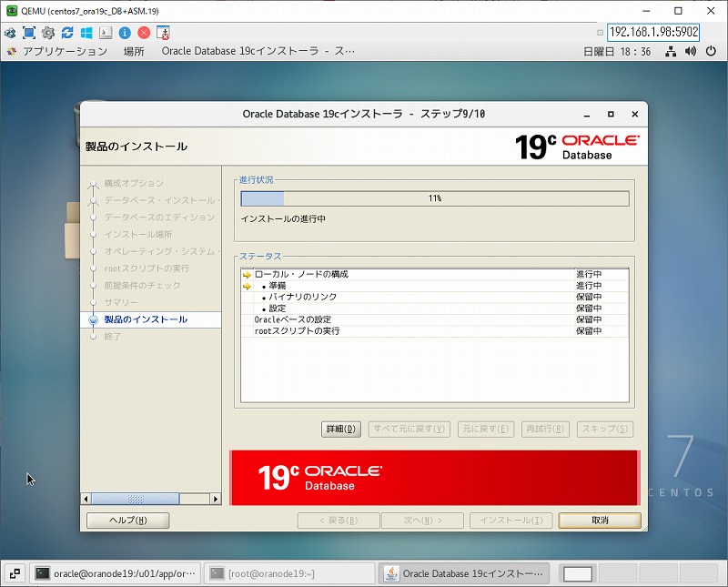Click the ヘルプ(H) button
This screenshot has width=728, height=587.
pyautogui.click(x=127, y=521)
